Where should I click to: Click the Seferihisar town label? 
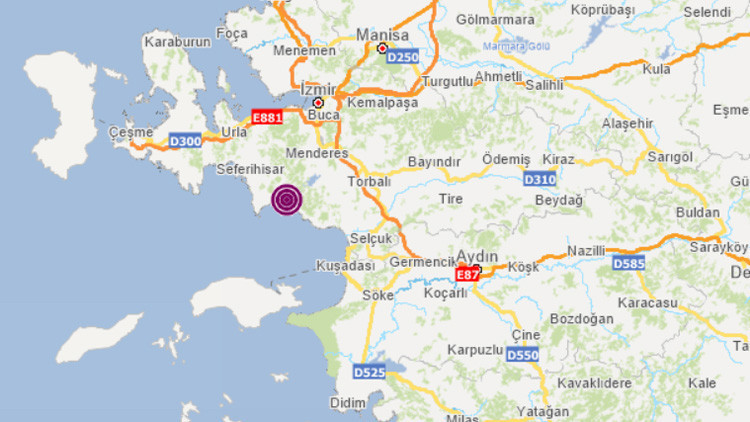250,169
